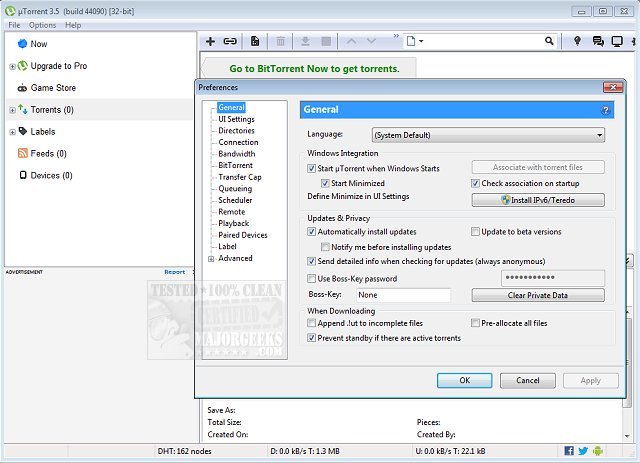The height and width of the screenshot is (463, 640).
Task: Open the Options menu
Action: click(x=42, y=25)
